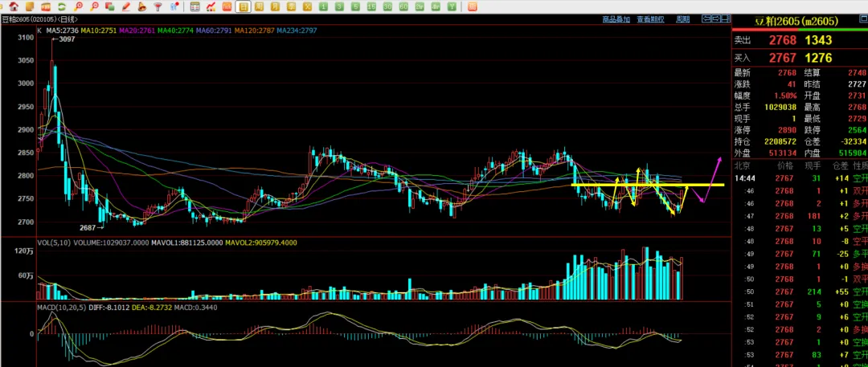
Task: Switch to monthly (月) period
Action: (275, 6)
